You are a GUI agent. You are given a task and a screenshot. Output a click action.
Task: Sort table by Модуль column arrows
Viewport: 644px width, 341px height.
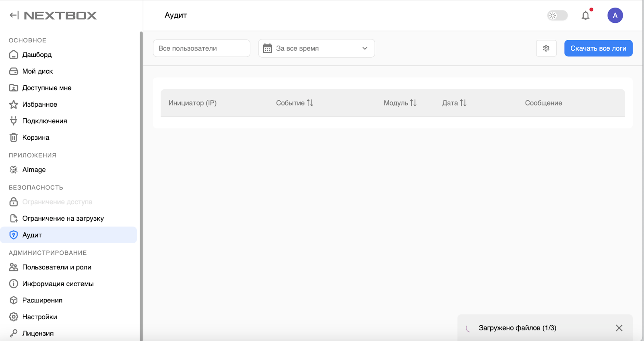[413, 103]
